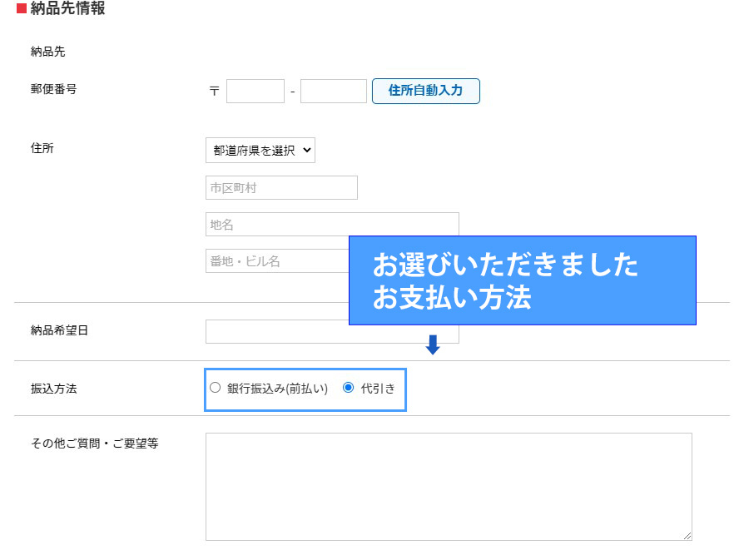Click the second postal code box
This screenshot has height=560, width=739.
point(333,92)
